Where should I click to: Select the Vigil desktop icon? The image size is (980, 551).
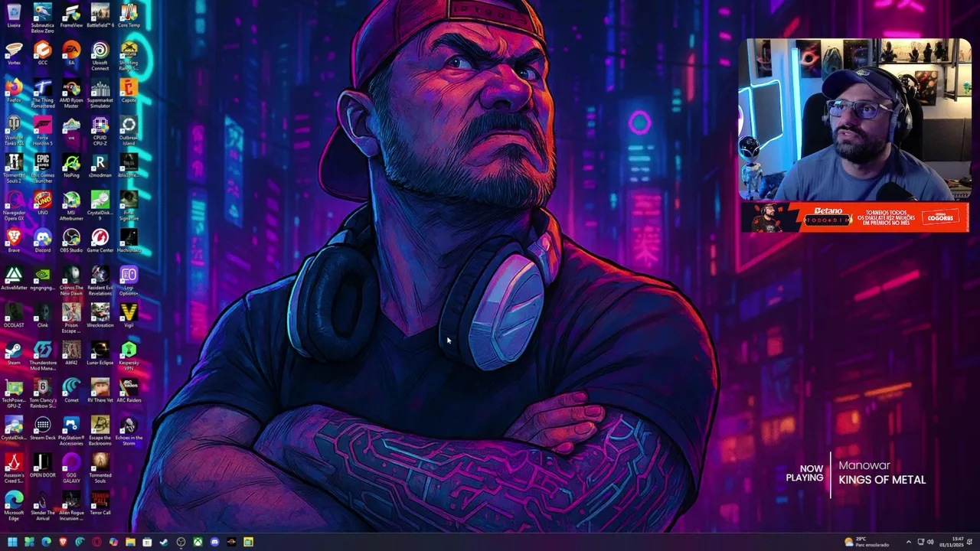tap(129, 316)
